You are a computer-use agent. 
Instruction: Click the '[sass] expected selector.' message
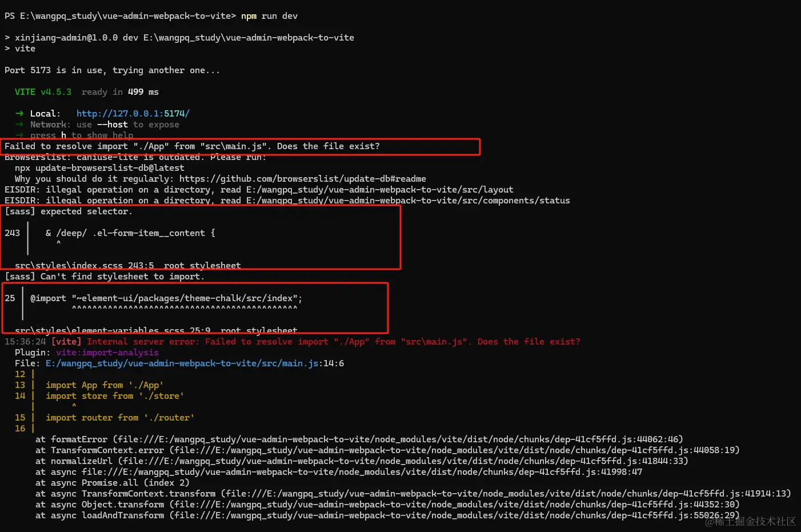(x=69, y=211)
